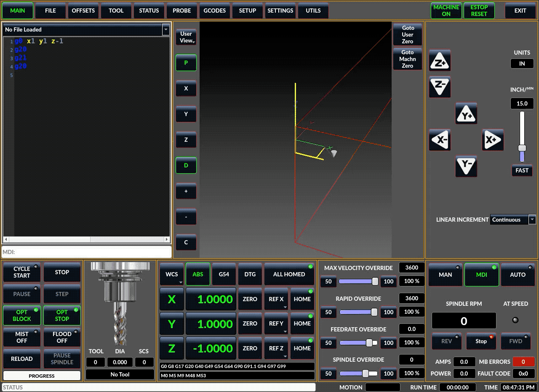Turn on MIST coolant
The image size is (539, 392).
click(22, 337)
